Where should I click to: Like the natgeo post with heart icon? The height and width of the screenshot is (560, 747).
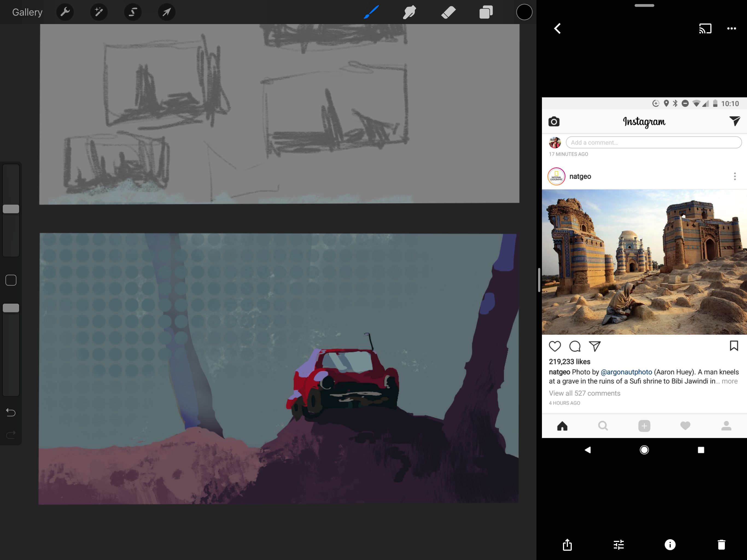555,346
